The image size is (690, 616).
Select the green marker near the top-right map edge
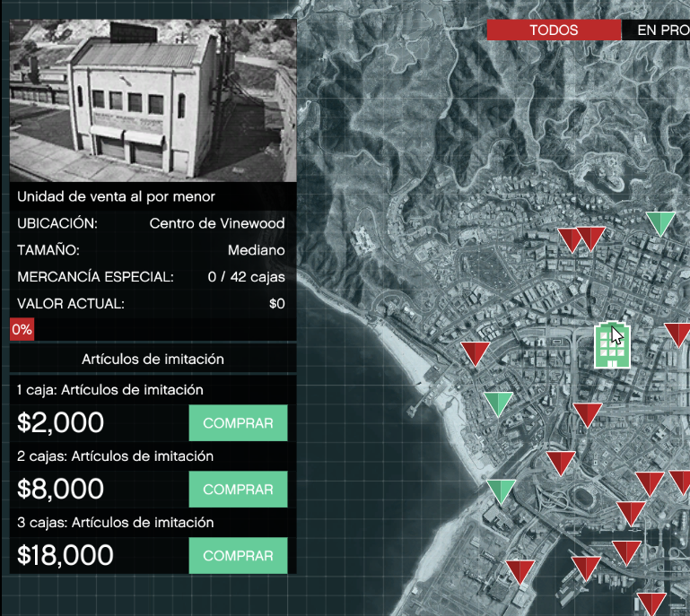point(660,223)
